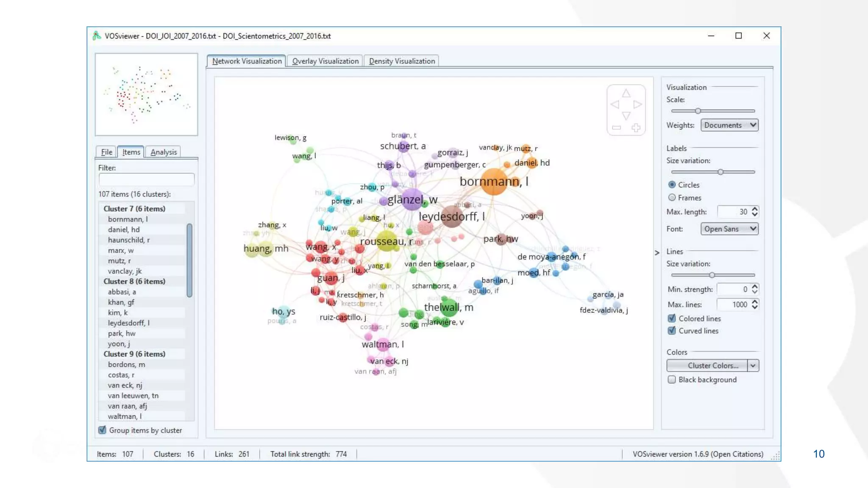Collapse the right options panel arrow
This screenshot has height=488, width=868.
[x=657, y=253]
